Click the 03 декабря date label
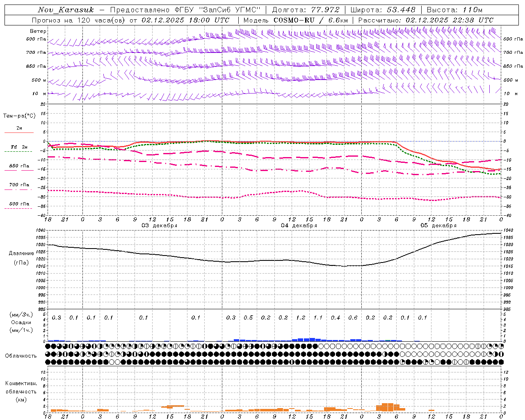Viewport: 525px width, 420px height. pos(160,226)
